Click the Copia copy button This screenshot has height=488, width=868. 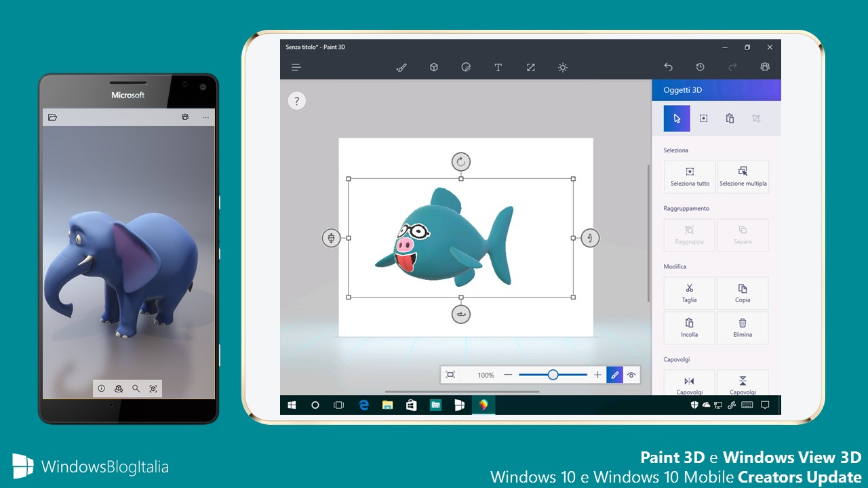pyautogui.click(x=743, y=293)
